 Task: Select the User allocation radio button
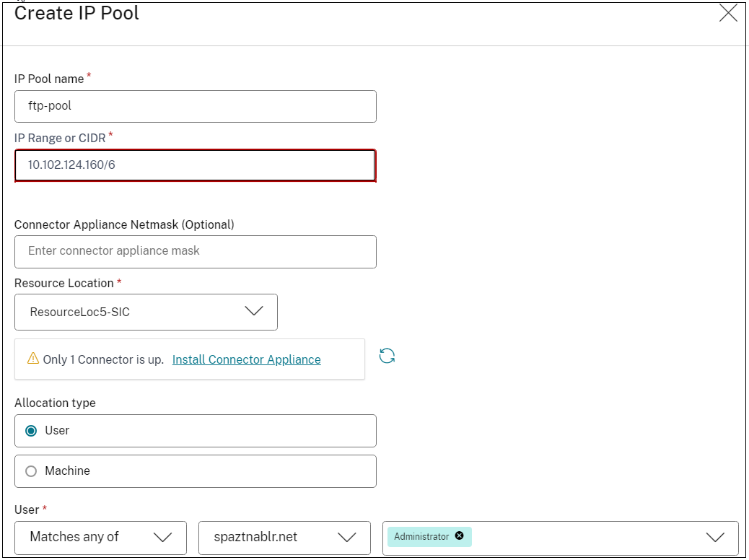point(31,431)
